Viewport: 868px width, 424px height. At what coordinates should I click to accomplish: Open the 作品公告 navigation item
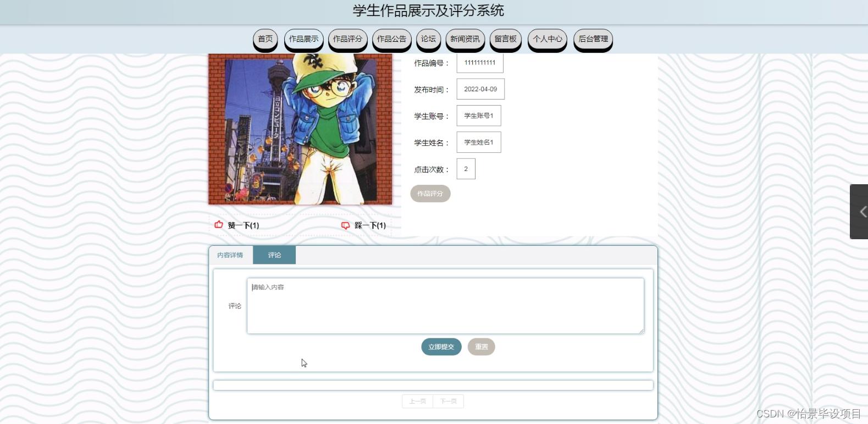392,40
